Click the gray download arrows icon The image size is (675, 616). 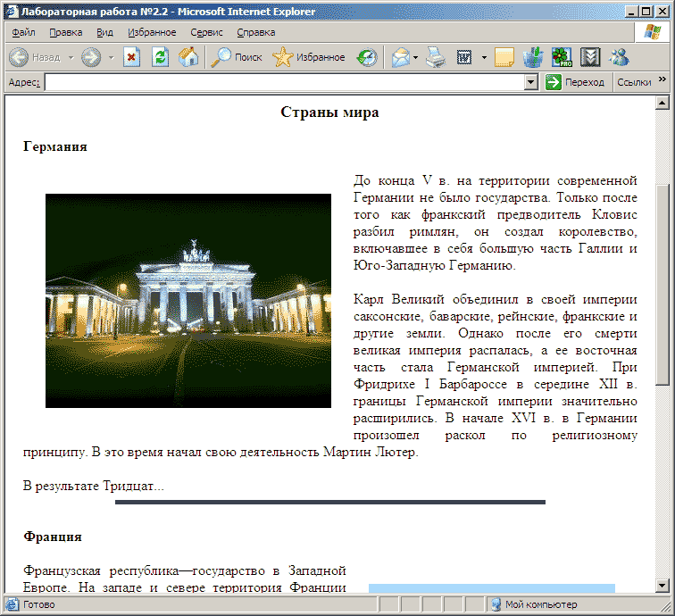pyautogui.click(x=590, y=57)
